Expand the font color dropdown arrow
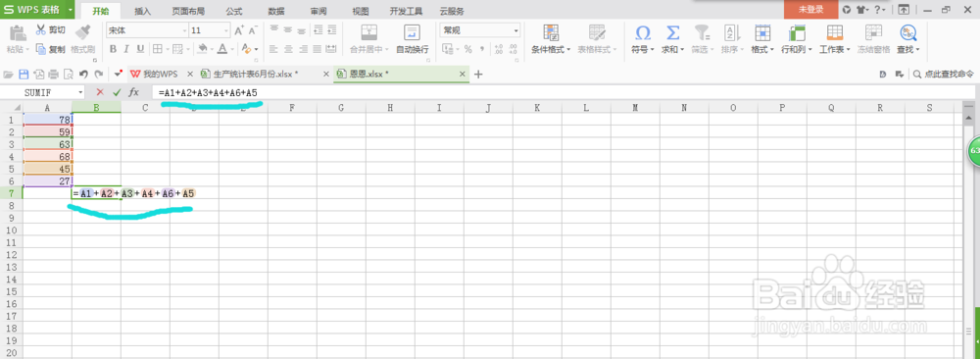 232,49
